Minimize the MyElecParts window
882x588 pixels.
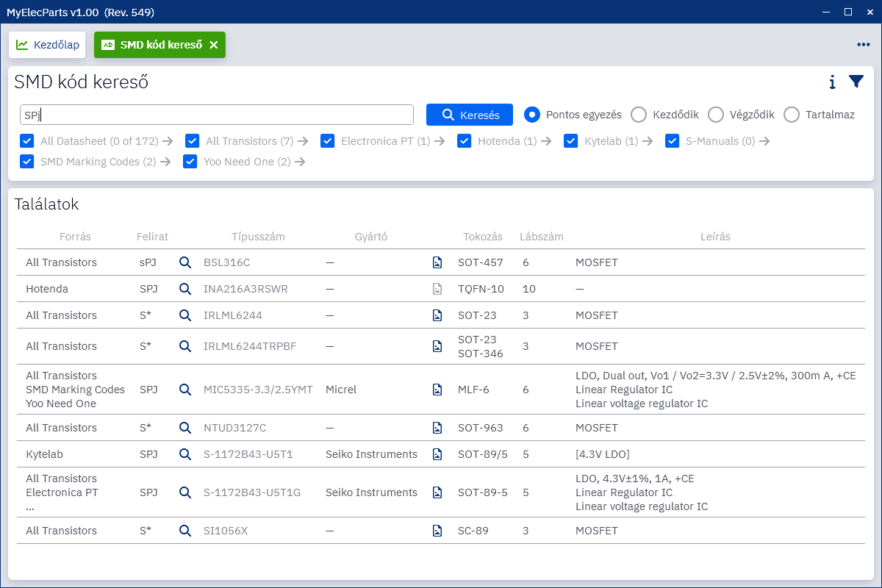pyautogui.click(x=828, y=12)
